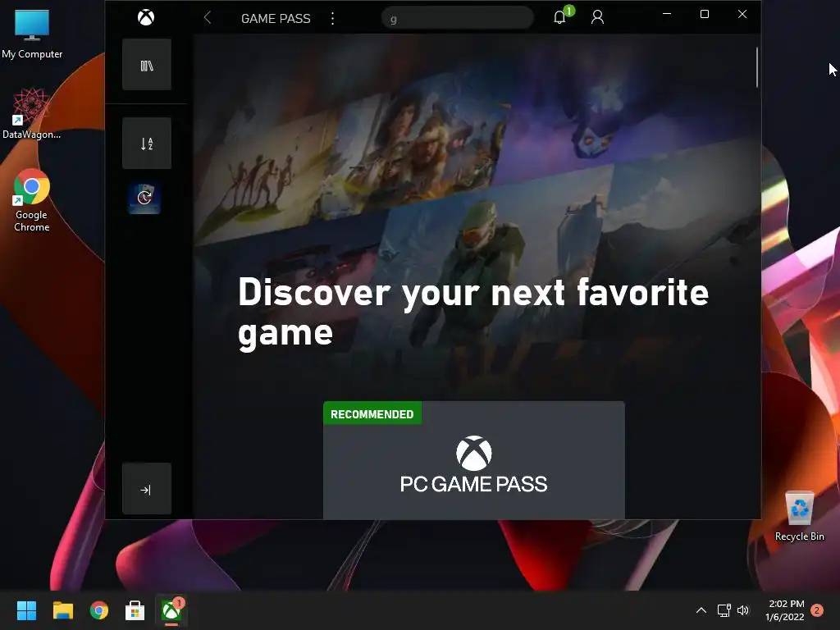This screenshot has width=840, height=630.
Task: Open the network tray icon
Action: (x=724, y=610)
